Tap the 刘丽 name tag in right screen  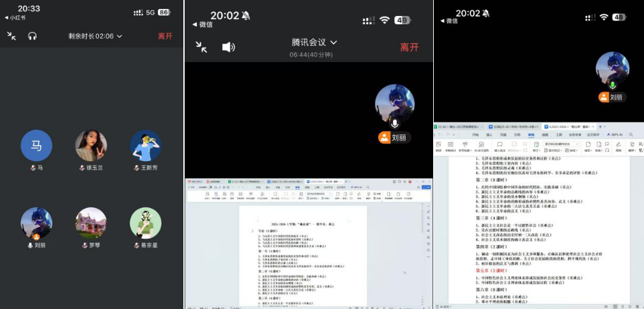point(612,97)
